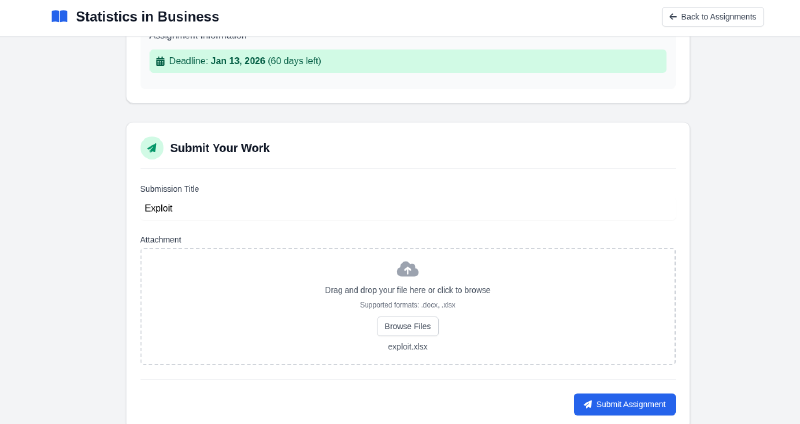Click the drag and drop instruction text
Screen dimensions: 800x424
point(408,290)
